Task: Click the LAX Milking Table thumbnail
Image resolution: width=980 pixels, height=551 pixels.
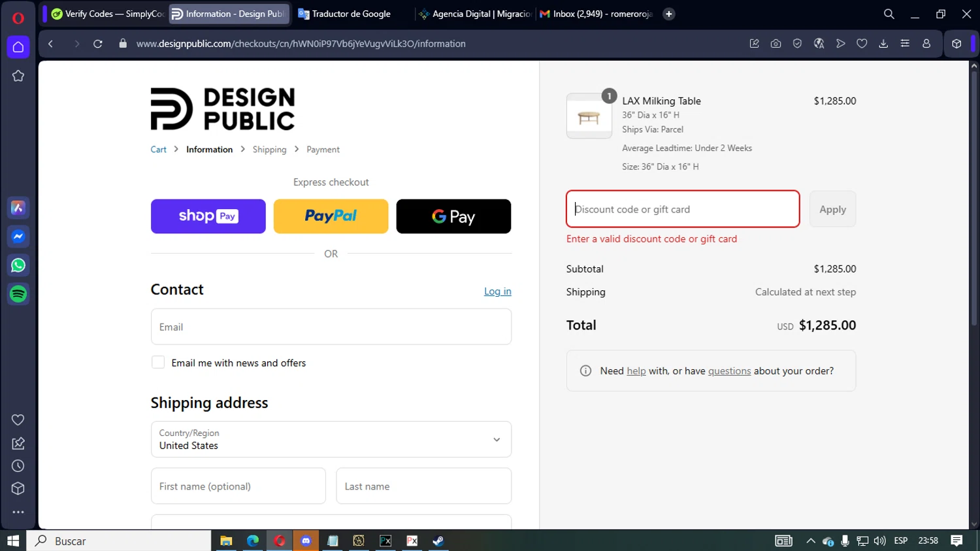Action: [589, 116]
